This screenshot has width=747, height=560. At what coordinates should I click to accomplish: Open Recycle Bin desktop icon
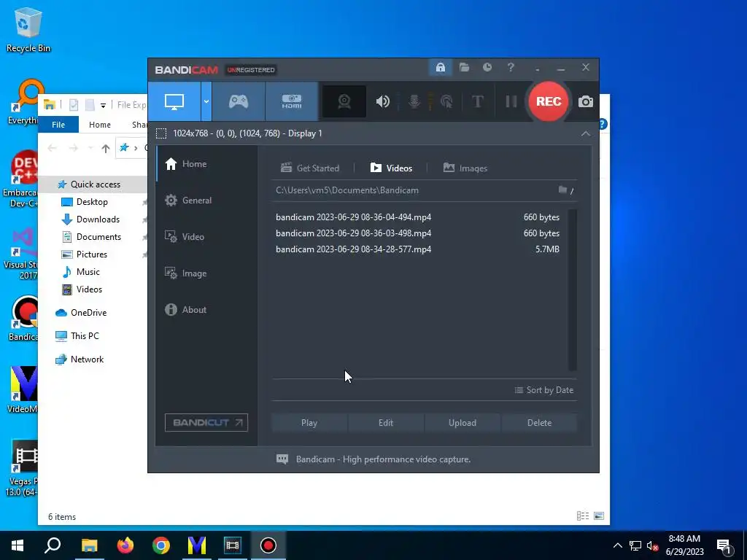(28, 30)
